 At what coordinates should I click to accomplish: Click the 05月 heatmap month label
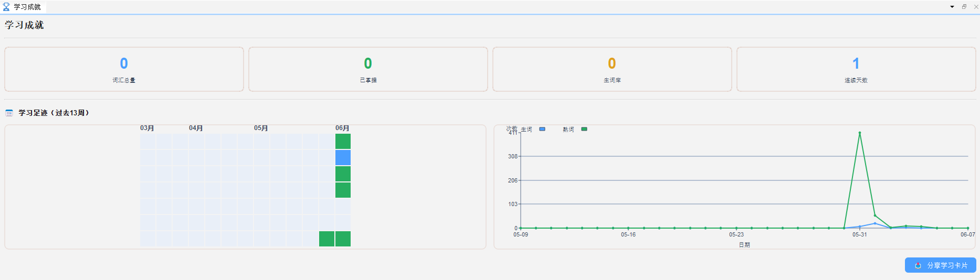coord(261,128)
